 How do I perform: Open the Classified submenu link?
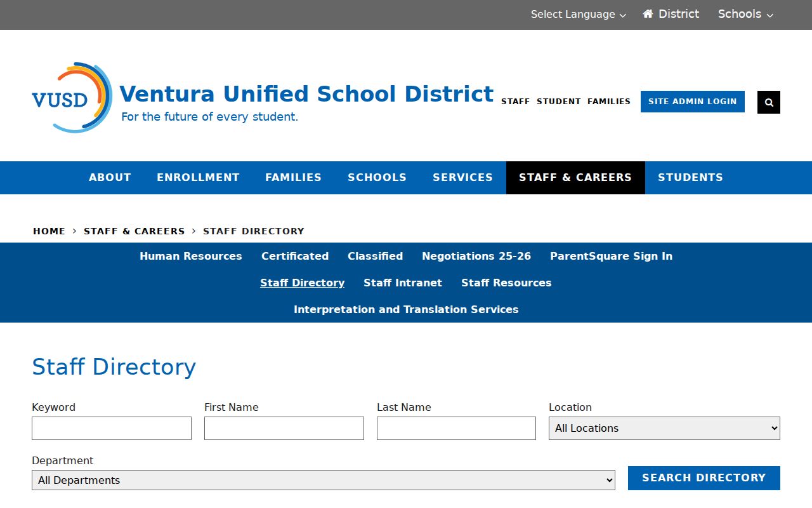[x=375, y=257]
